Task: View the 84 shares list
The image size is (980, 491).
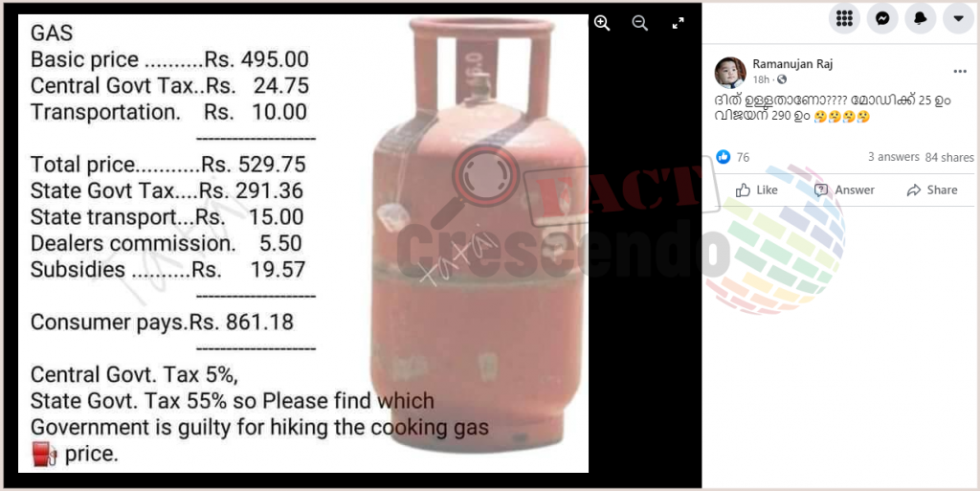Action: point(949,157)
